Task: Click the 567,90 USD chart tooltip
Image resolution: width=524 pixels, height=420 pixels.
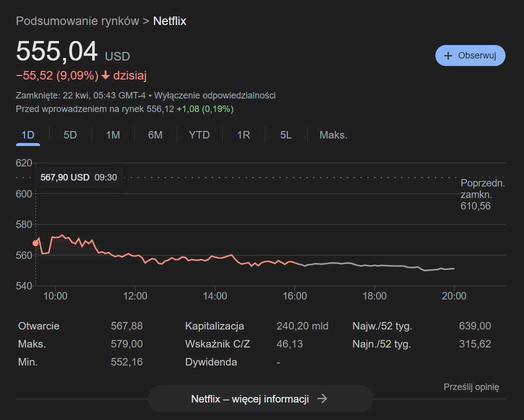Action: point(79,177)
